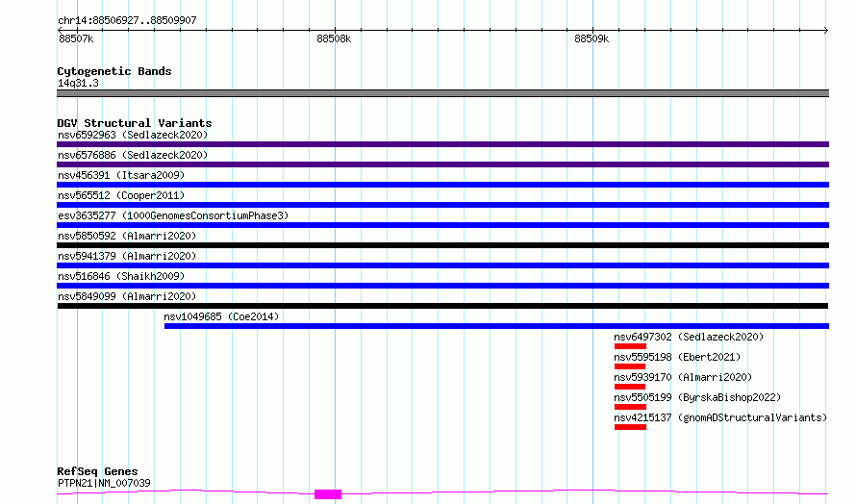Click the 14q31.3 band label

[x=78, y=83]
